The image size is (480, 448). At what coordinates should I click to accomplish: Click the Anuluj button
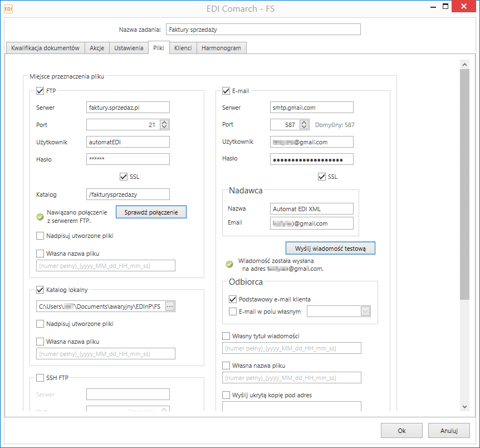(449, 431)
